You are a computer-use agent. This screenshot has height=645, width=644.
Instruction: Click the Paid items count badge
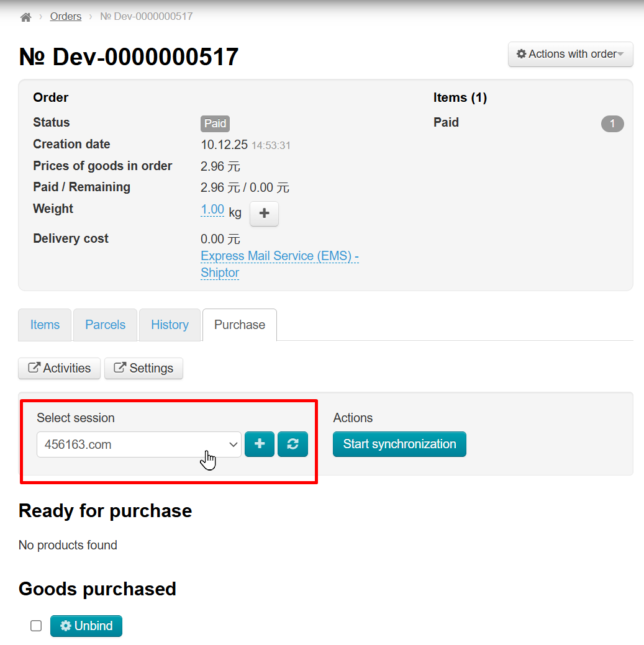pyautogui.click(x=612, y=124)
